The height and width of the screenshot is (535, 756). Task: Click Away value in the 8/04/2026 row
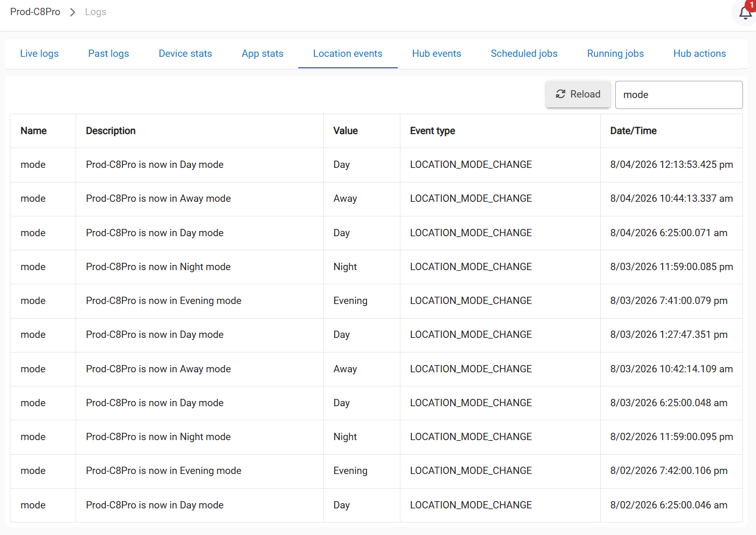(x=345, y=199)
